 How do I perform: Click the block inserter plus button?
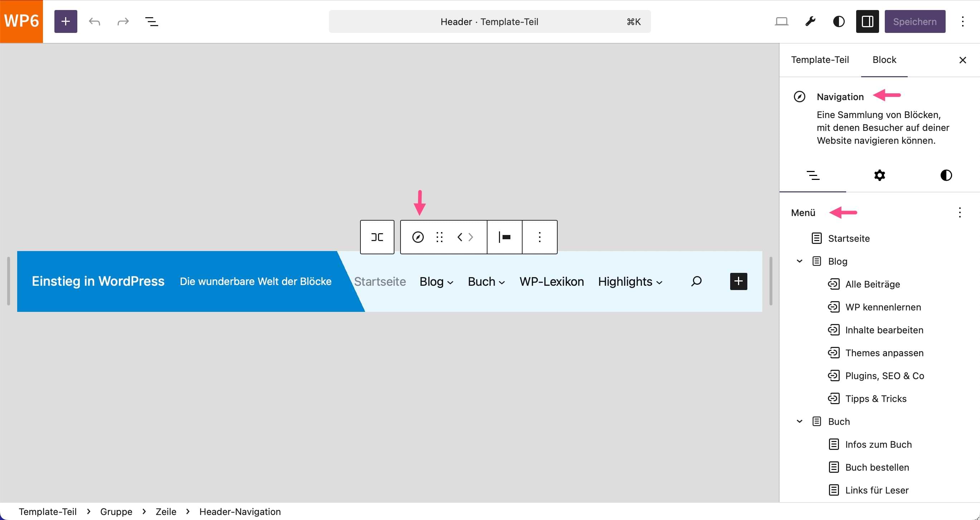66,22
